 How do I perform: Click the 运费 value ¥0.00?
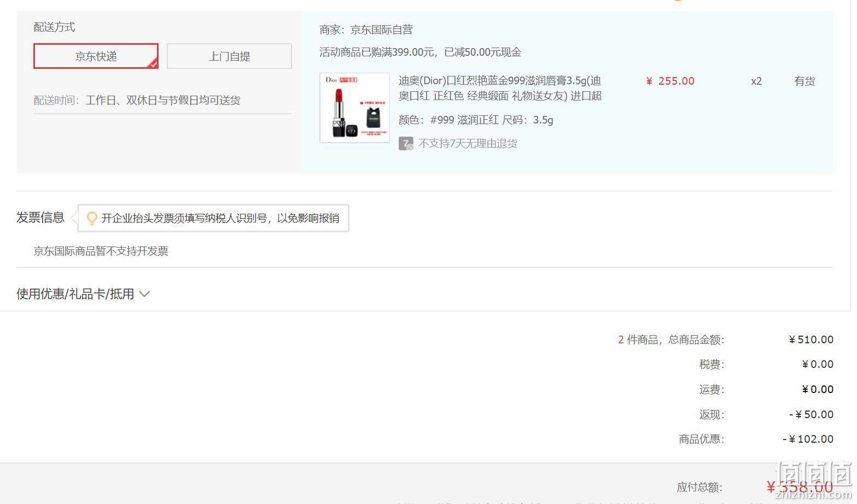click(x=818, y=390)
